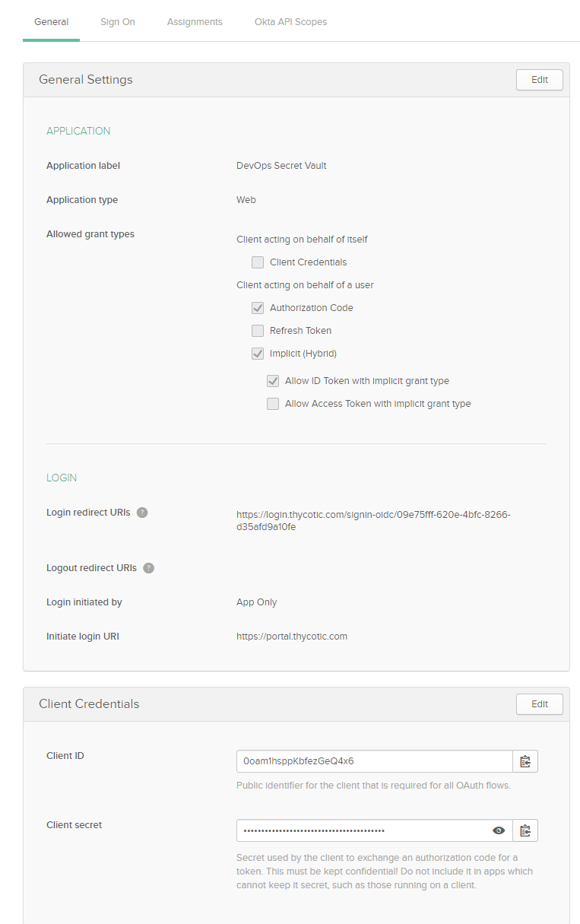Edit the General Settings section
The width and height of the screenshot is (580, 924).
[539, 80]
